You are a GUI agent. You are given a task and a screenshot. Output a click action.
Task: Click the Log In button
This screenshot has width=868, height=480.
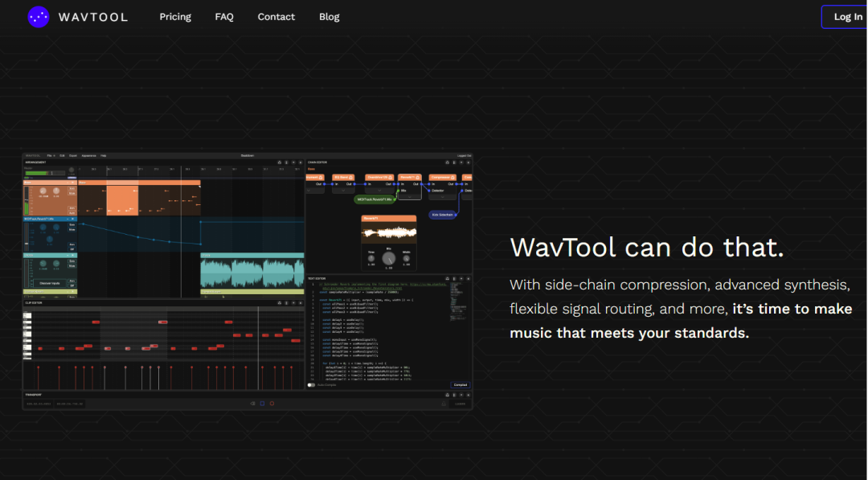tap(844, 17)
